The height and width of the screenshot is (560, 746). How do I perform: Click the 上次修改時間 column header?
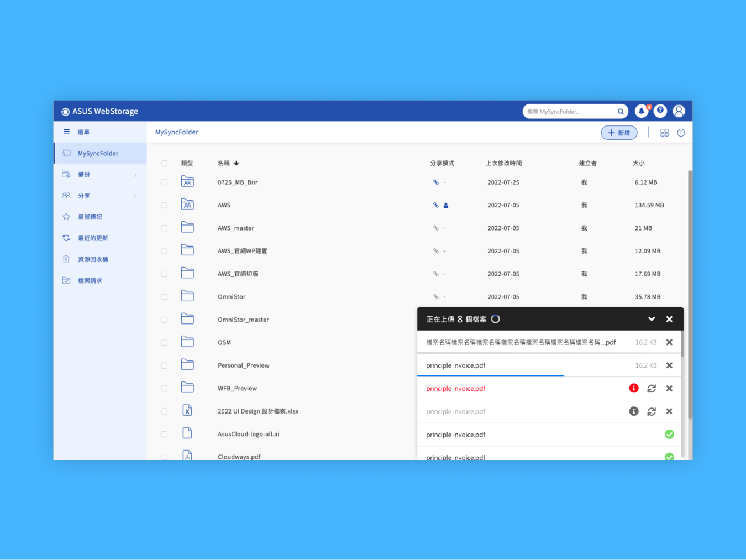coord(504,163)
